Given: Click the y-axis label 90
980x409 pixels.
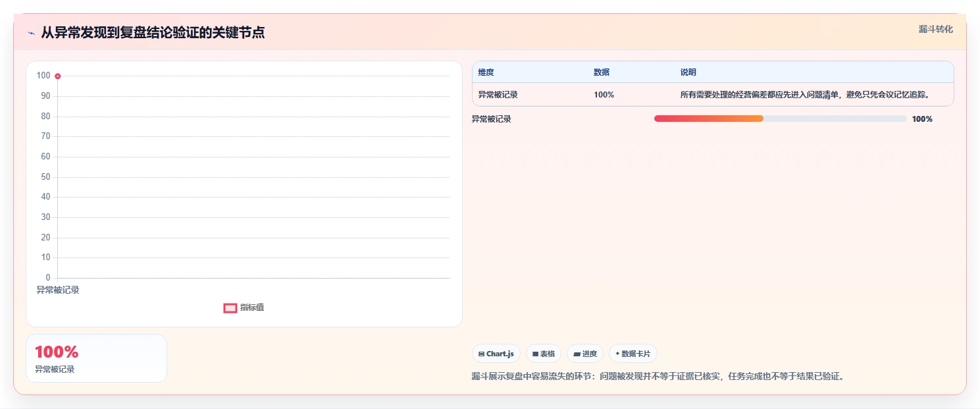Looking at the screenshot, I should [x=45, y=96].
